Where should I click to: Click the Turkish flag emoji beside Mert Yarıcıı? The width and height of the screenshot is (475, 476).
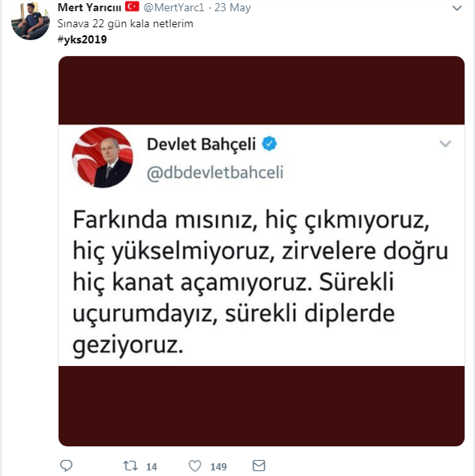coord(132,6)
